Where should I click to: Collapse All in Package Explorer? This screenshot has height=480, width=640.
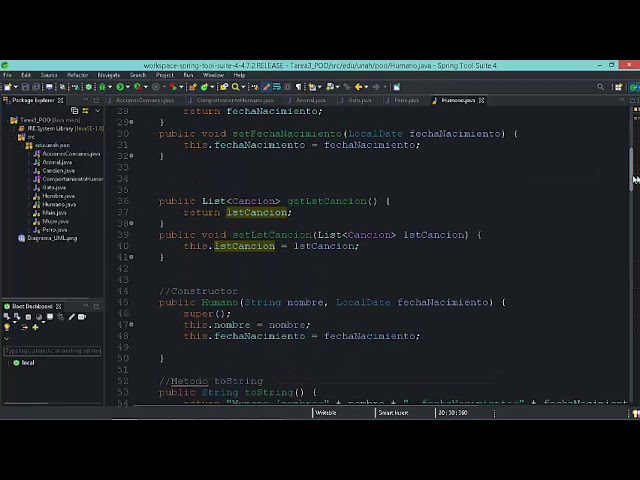tap(74, 111)
